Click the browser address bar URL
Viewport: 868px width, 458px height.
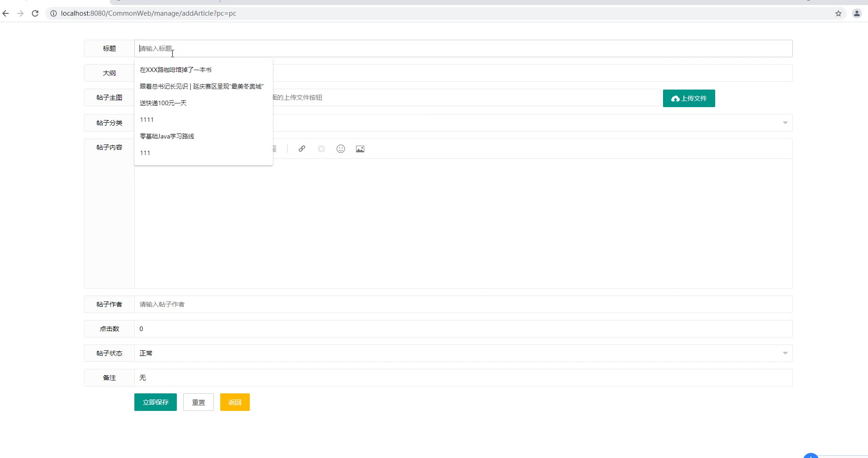coord(148,13)
